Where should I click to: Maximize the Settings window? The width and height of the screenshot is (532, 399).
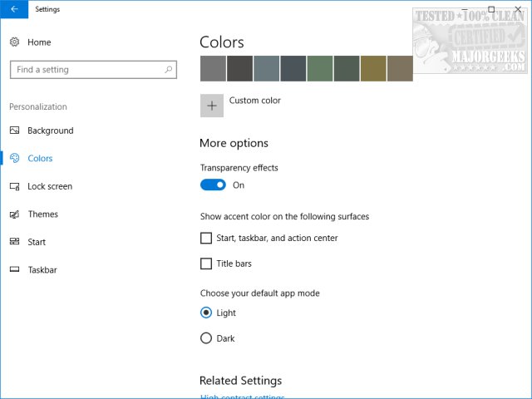click(x=491, y=9)
